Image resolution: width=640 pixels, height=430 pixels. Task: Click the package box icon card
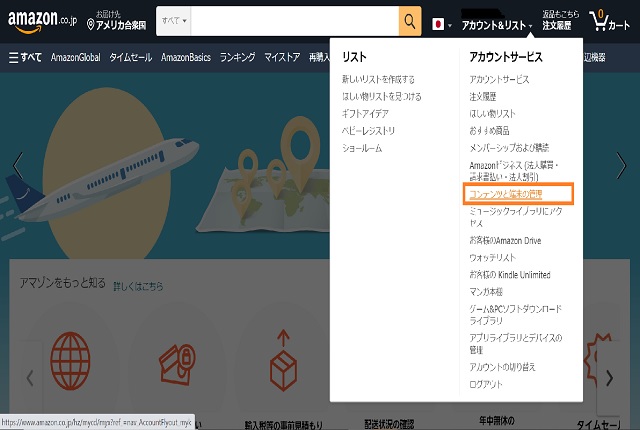click(x=283, y=361)
